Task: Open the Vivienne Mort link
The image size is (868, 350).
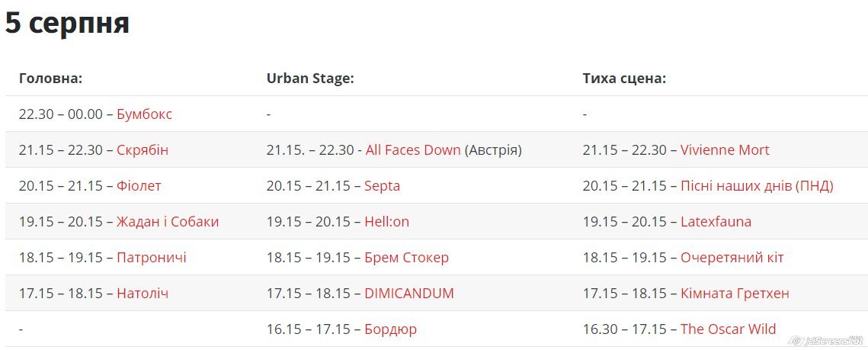Action: click(x=725, y=150)
